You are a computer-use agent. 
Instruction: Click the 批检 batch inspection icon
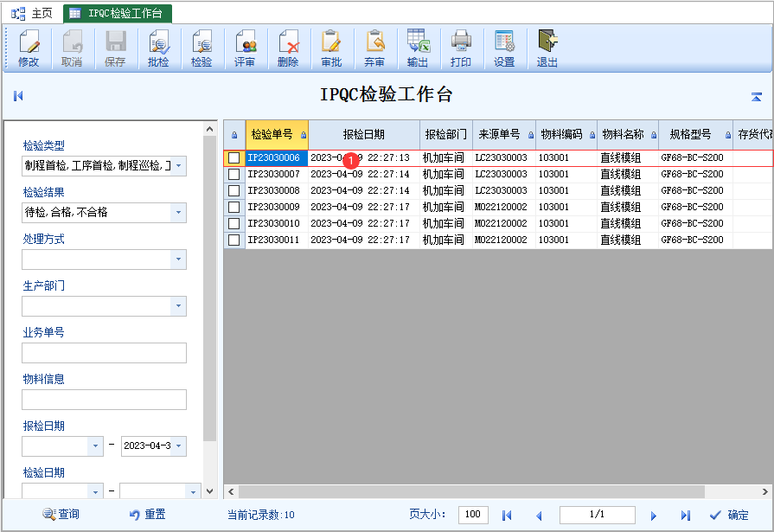coord(158,48)
